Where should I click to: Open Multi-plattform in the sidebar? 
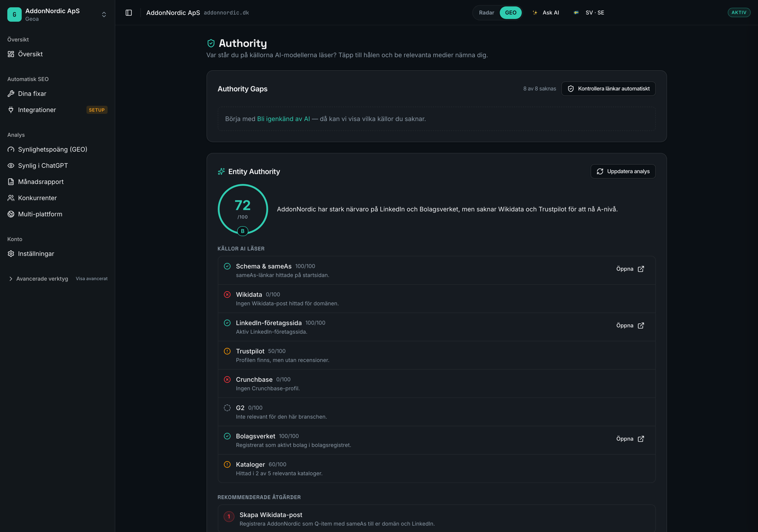click(x=57, y=214)
